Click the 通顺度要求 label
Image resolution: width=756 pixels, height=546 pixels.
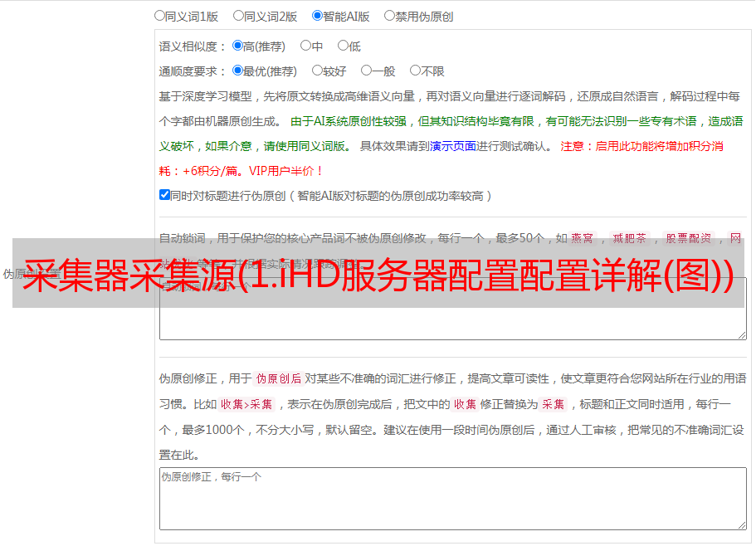(193, 71)
